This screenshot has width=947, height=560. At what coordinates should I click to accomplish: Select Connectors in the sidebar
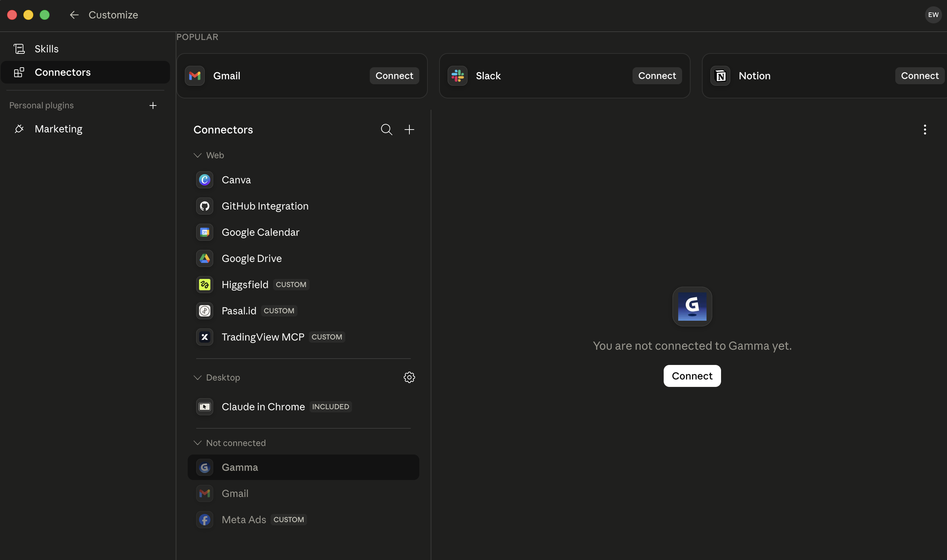(85, 72)
